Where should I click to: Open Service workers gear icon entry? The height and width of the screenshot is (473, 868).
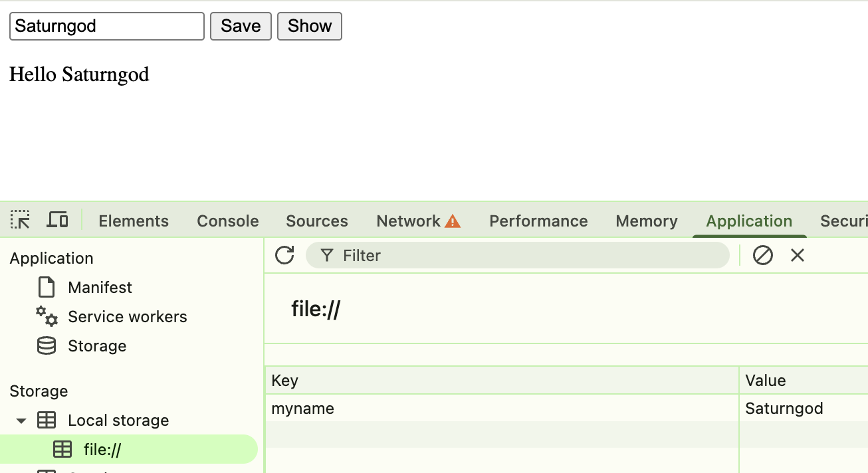click(47, 316)
